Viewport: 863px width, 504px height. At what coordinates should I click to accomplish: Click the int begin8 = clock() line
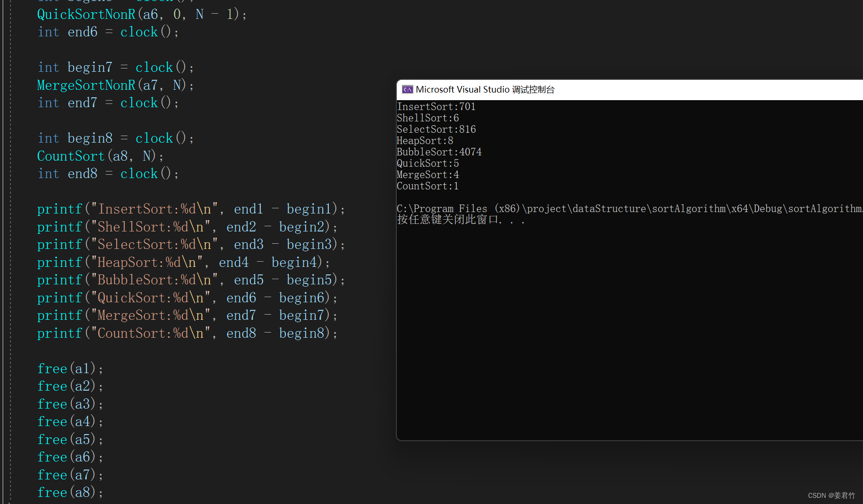pos(116,138)
